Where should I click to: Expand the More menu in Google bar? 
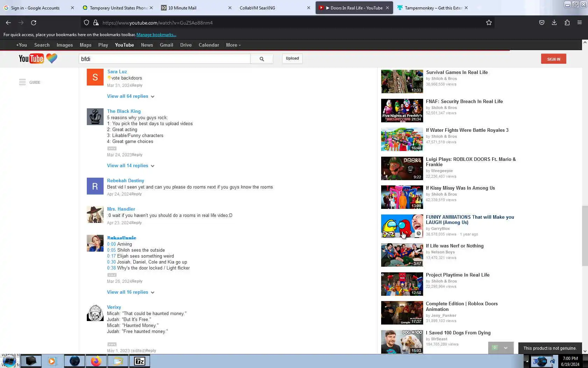[x=233, y=45]
